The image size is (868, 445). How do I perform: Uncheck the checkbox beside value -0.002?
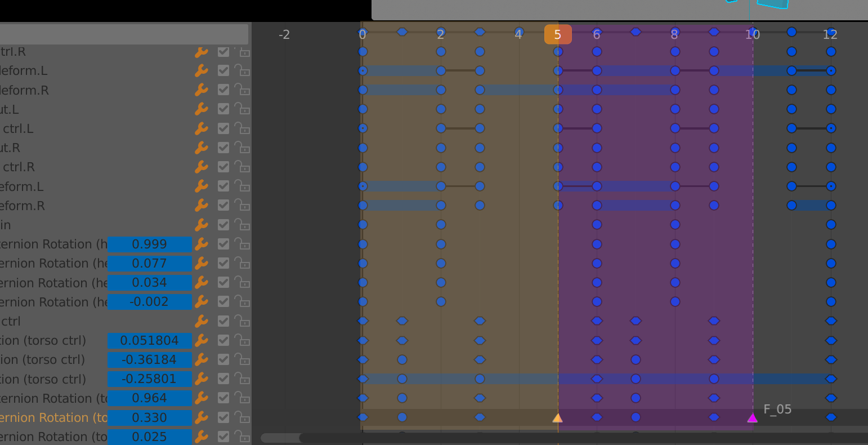223,302
